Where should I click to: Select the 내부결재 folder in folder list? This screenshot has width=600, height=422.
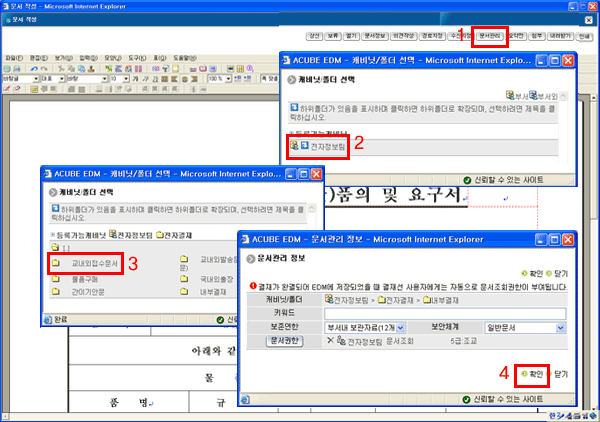coord(213,292)
